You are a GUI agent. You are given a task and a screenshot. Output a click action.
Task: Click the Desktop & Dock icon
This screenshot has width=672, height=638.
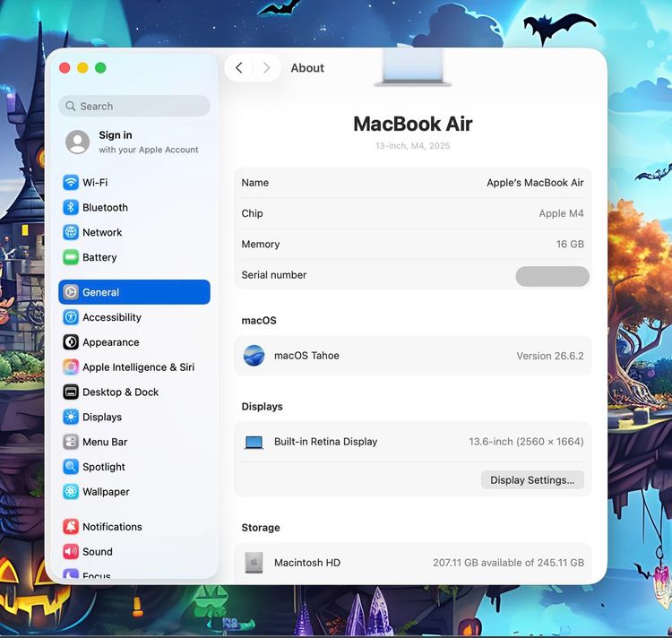(71, 392)
